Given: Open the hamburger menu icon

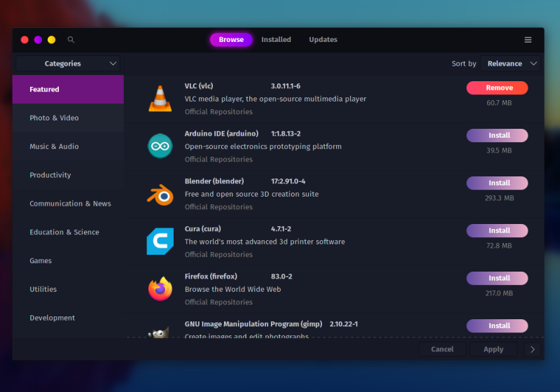Looking at the screenshot, I should [528, 40].
